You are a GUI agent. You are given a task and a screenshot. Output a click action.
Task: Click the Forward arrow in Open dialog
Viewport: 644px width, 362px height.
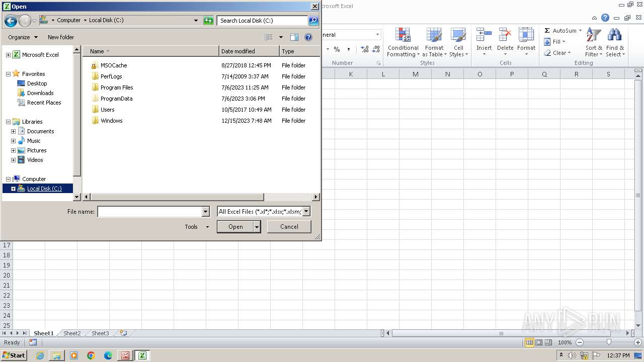(25, 21)
